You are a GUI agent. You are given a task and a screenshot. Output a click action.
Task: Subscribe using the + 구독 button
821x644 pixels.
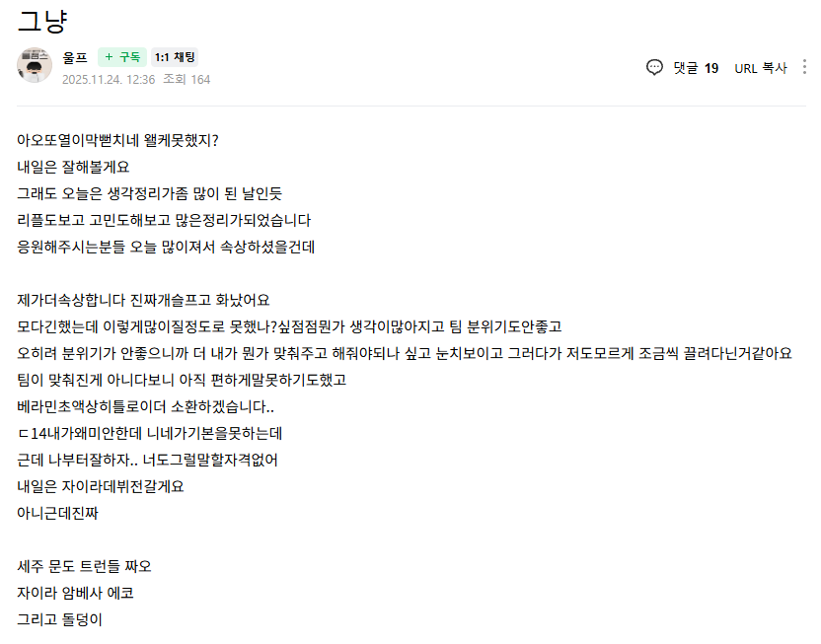[122, 57]
